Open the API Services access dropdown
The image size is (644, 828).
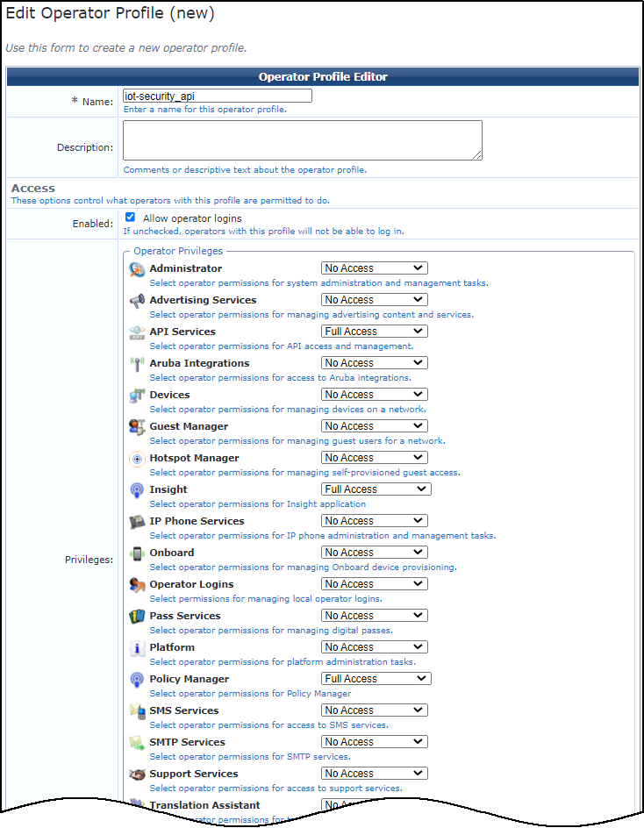click(374, 332)
